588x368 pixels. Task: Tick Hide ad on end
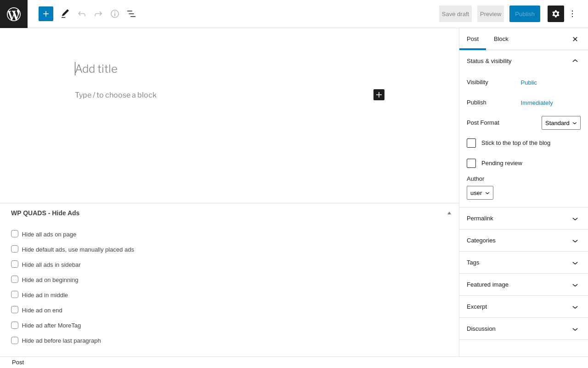[15, 310]
